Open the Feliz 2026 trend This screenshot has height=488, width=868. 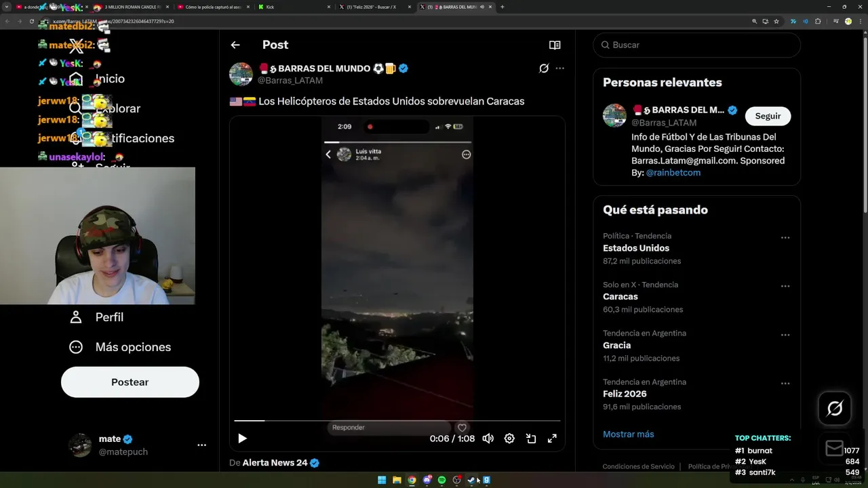[625, 394]
